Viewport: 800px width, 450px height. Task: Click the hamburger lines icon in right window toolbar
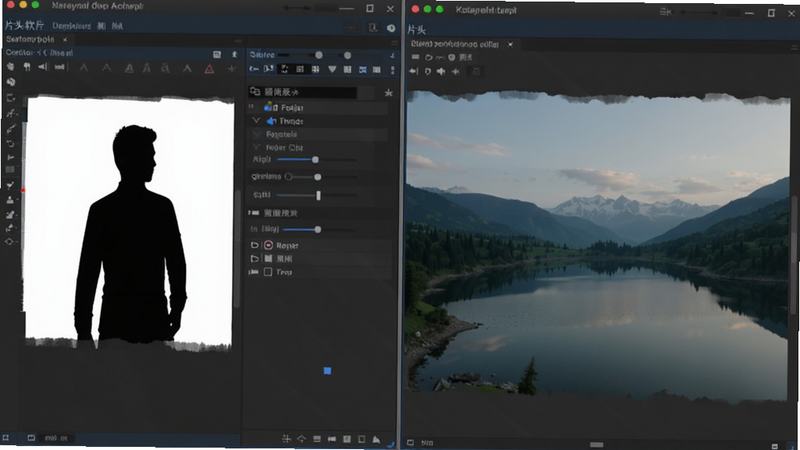tap(415, 57)
